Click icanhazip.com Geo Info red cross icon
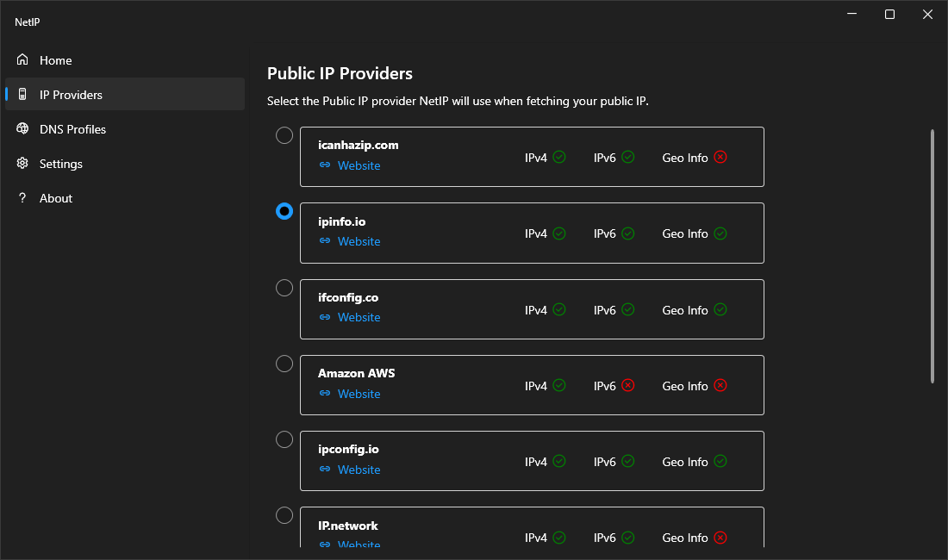This screenshot has width=948, height=560. tap(720, 157)
